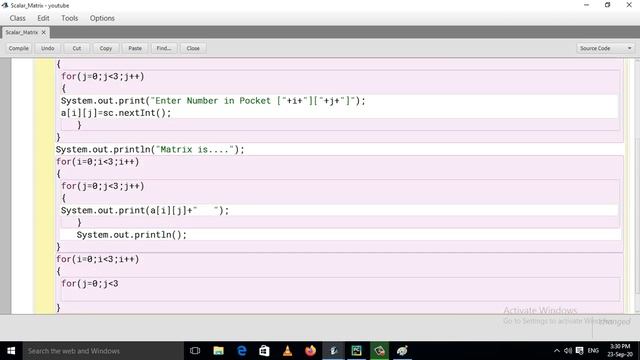This screenshot has width=640, height=360.
Task: Click the line "a[i][j]=sc.nextInt();"
Action: point(116,113)
